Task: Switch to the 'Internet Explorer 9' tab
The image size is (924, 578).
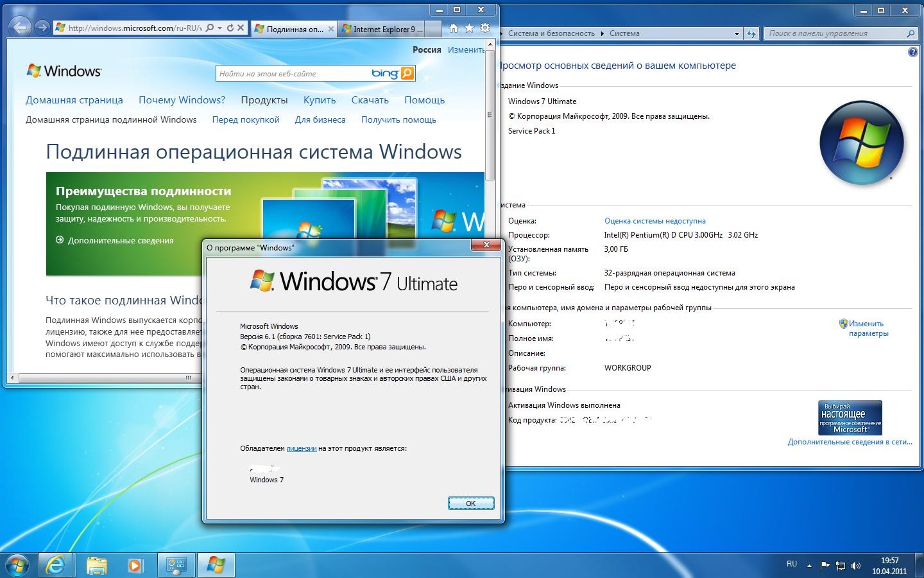Action: click(x=381, y=29)
